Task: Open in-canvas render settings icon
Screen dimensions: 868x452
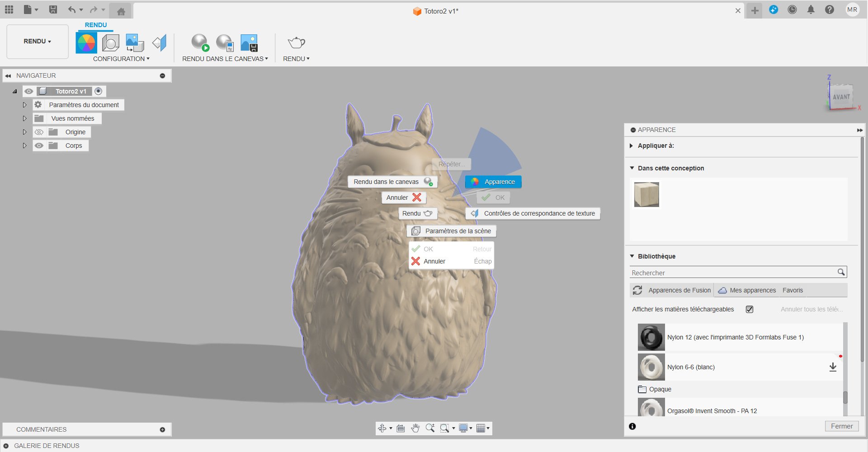Action: coord(225,43)
